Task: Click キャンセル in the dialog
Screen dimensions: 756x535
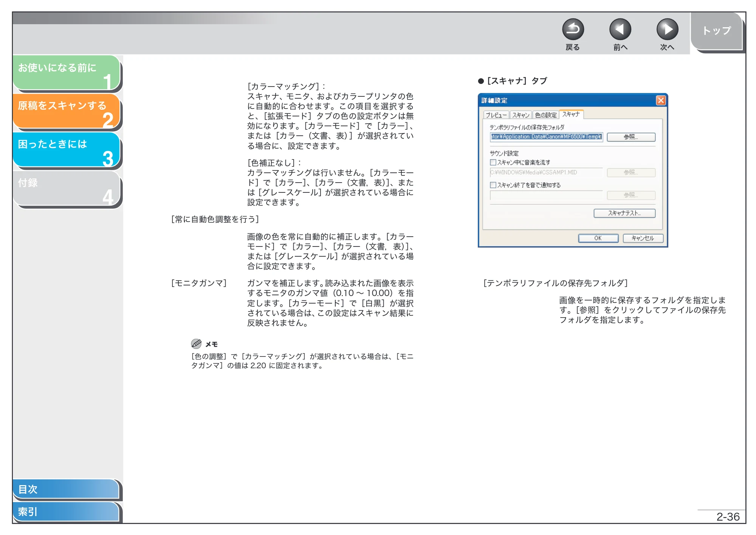Action: click(x=643, y=238)
